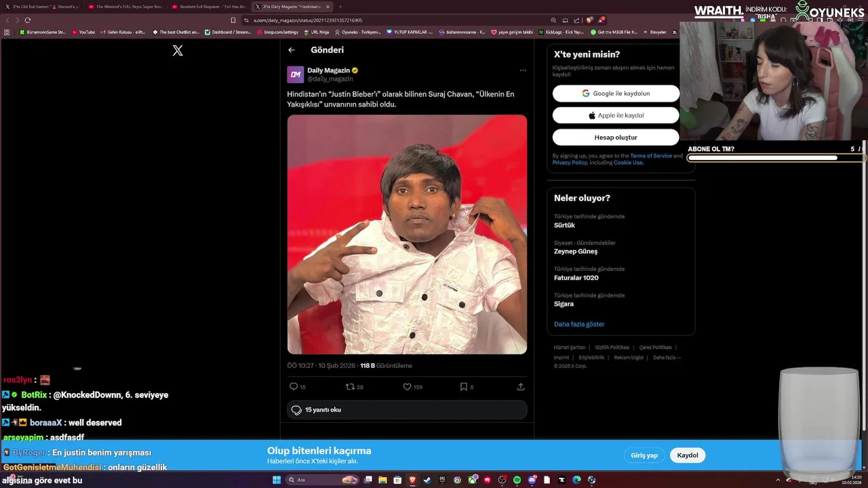Open the Klavyeler bookmark
Viewport: 868px width, 488px height.
(654, 32)
